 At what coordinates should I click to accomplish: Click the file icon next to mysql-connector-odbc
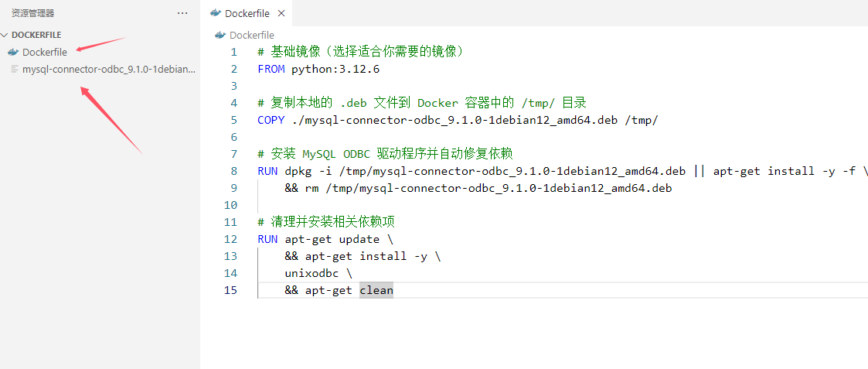tap(15, 70)
